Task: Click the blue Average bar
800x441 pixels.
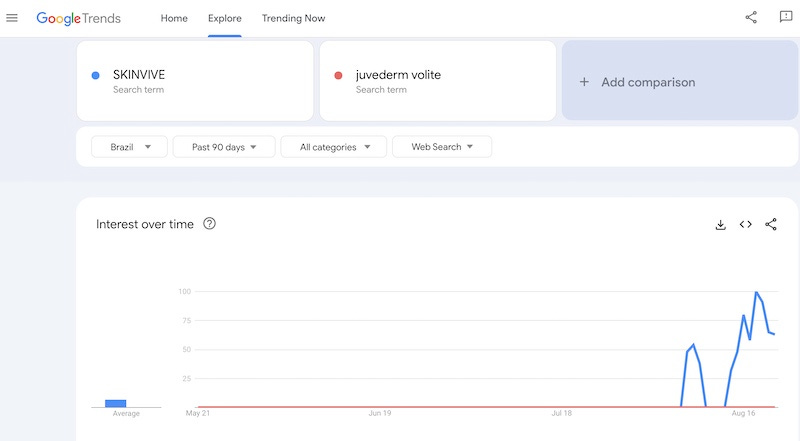Action: click(115, 403)
